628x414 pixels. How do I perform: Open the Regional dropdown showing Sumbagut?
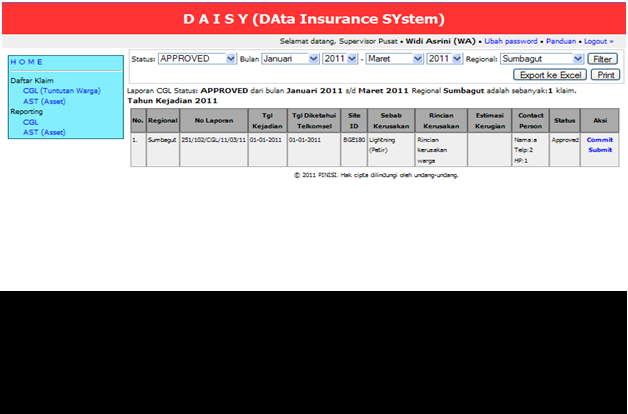[x=541, y=59]
